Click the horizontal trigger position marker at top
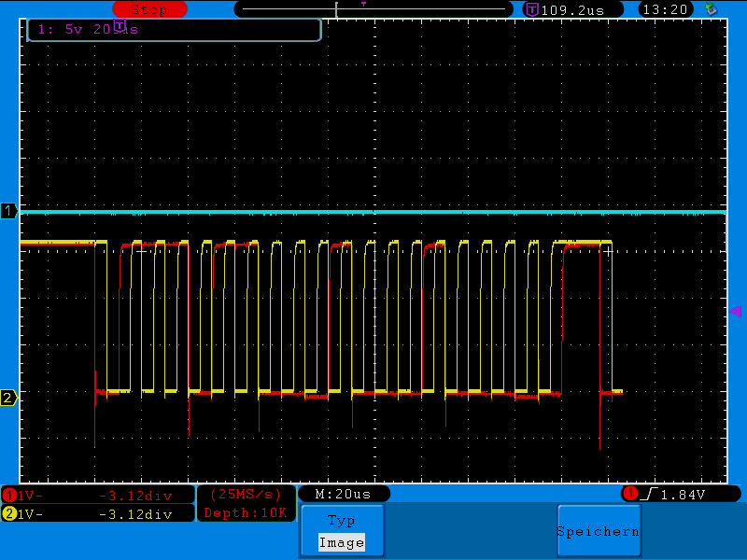 (363, 4)
